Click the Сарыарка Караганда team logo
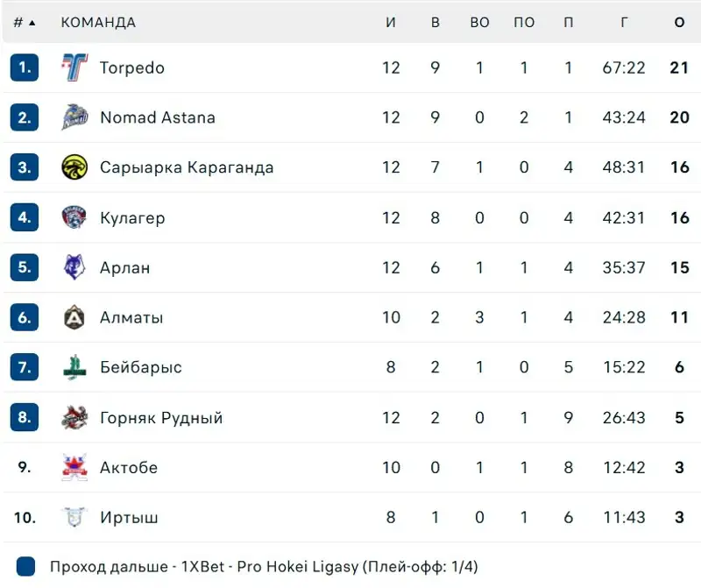 coord(74,167)
